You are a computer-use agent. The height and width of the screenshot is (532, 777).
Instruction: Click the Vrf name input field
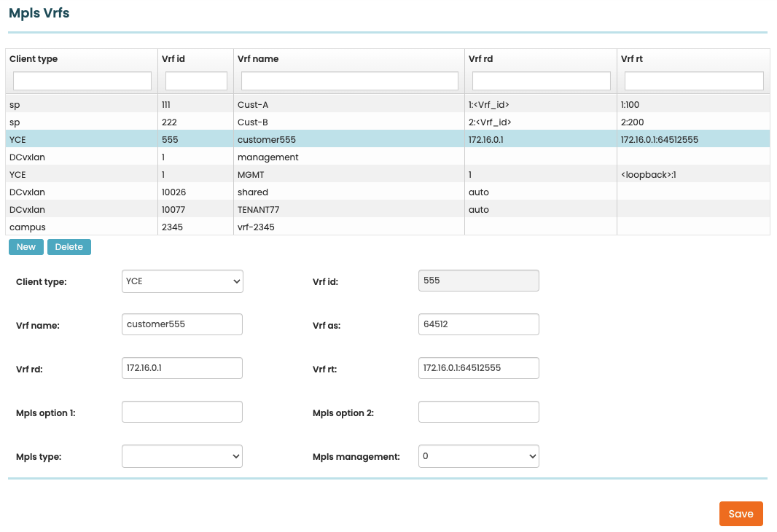click(x=182, y=324)
